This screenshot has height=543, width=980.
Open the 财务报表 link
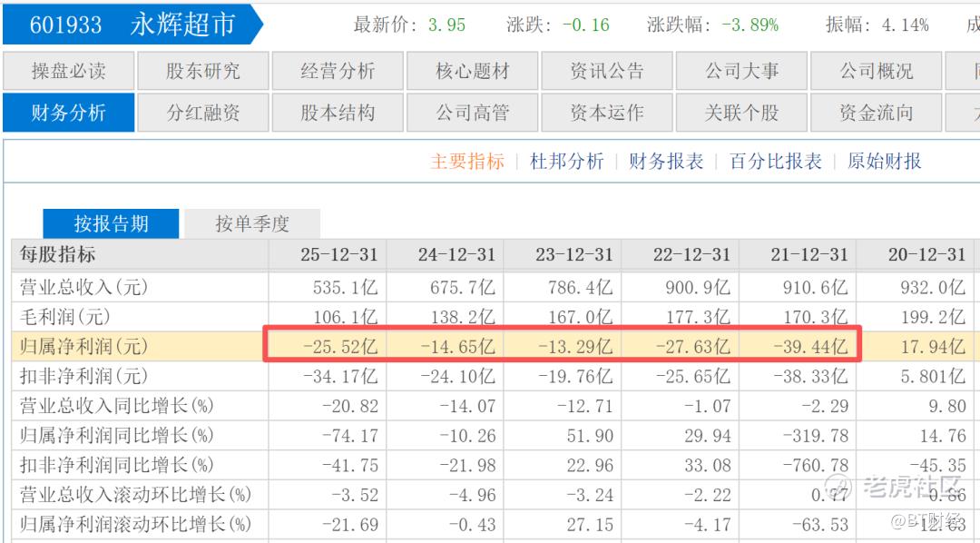[x=666, y=162]
